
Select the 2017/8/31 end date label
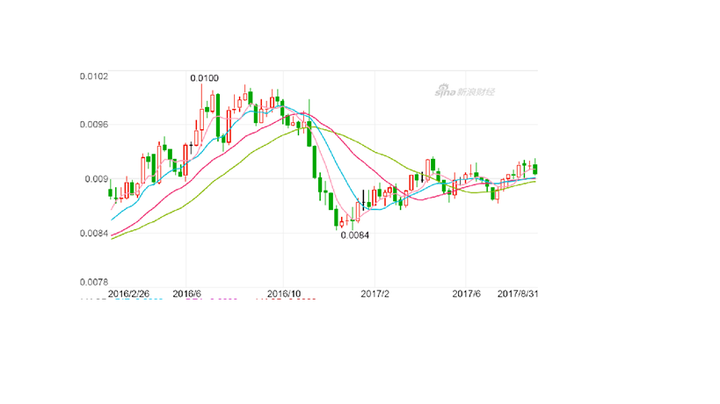tap(518, 294)
